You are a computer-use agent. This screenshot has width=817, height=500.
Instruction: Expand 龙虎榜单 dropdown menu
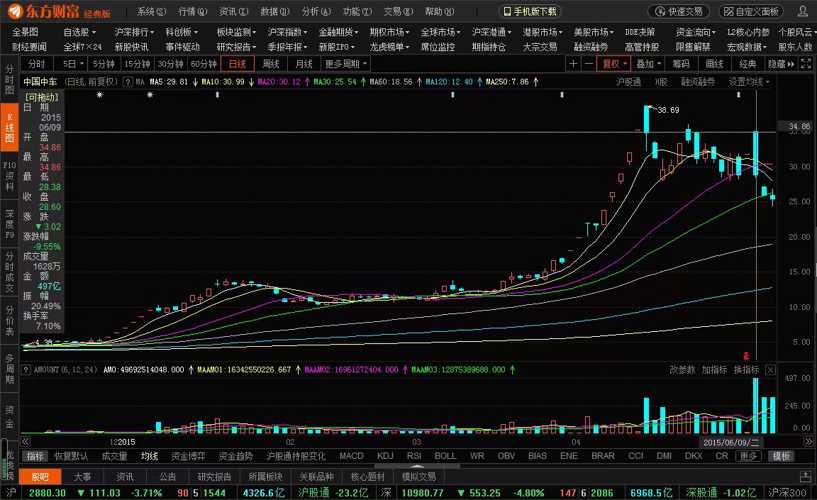[x=389, y=47]
